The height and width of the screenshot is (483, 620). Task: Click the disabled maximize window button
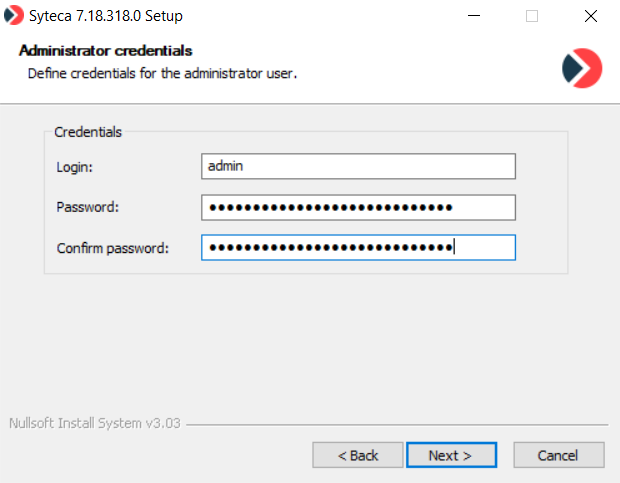[x=532, y=16]
